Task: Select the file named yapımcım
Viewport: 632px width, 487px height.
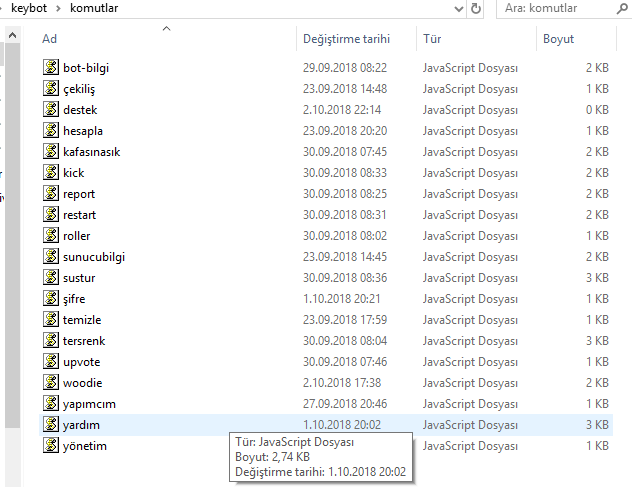Action: click(x=89, y=404)
